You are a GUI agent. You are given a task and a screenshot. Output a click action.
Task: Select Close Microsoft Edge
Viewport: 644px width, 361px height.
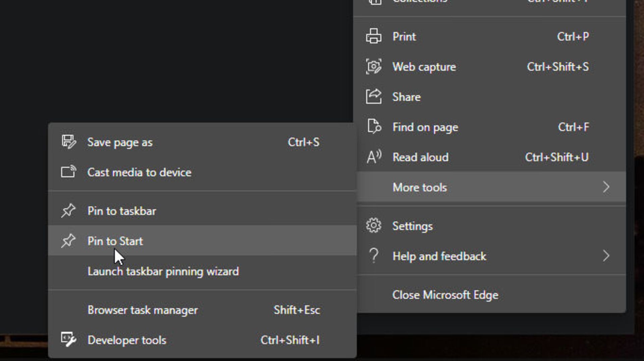[x=445, y=295]
